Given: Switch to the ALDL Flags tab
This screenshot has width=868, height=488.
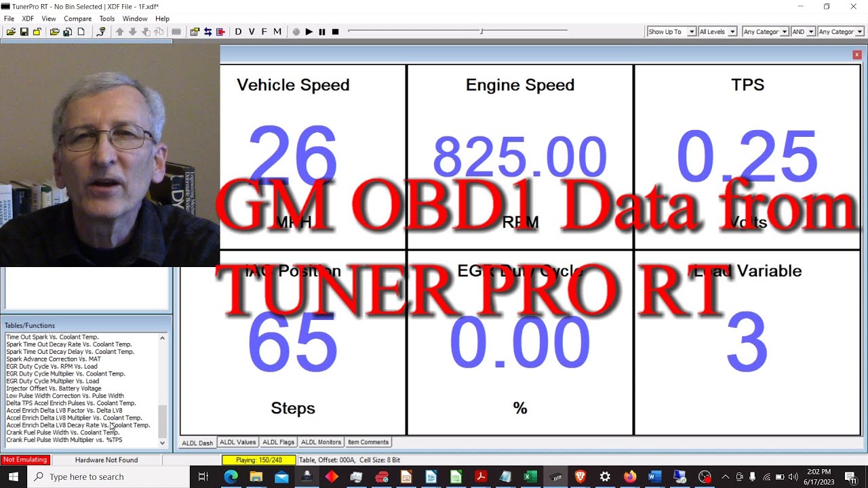Looking at the screenshot, I should click(279, 442).
